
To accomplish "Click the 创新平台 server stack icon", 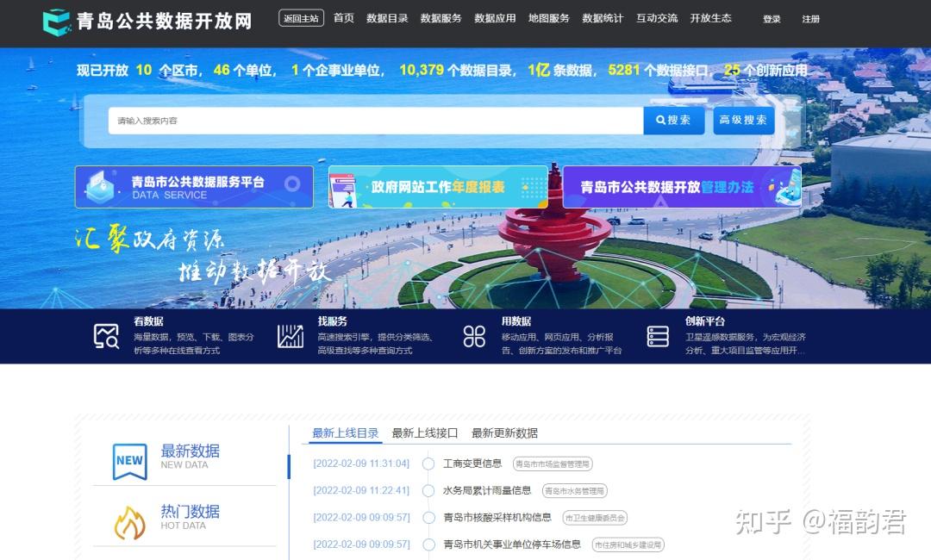I will (657, 336).
